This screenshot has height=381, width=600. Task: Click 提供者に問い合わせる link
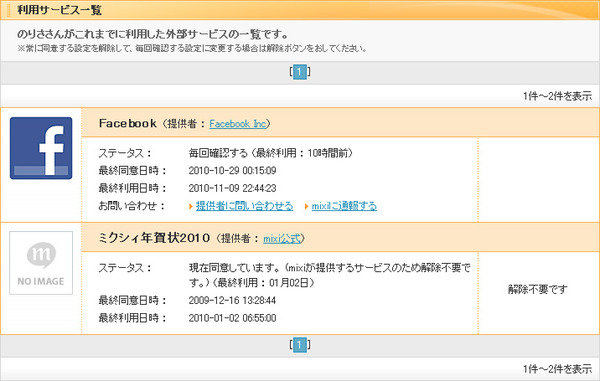(x=245, y=206)
